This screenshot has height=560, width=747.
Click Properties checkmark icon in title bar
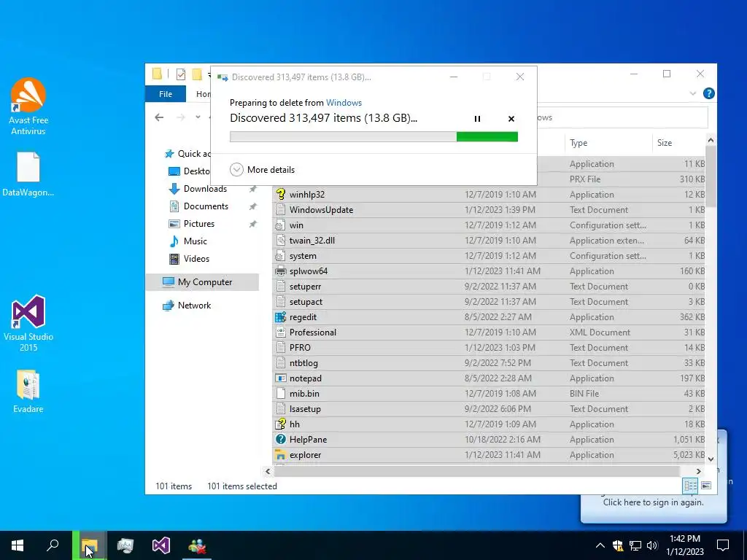pos(181,74)
